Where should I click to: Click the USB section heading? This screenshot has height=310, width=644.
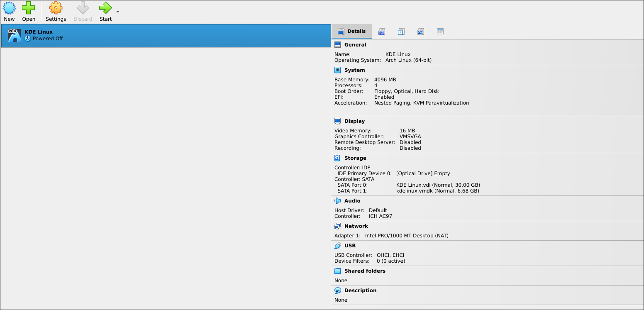tap(349, 246)
